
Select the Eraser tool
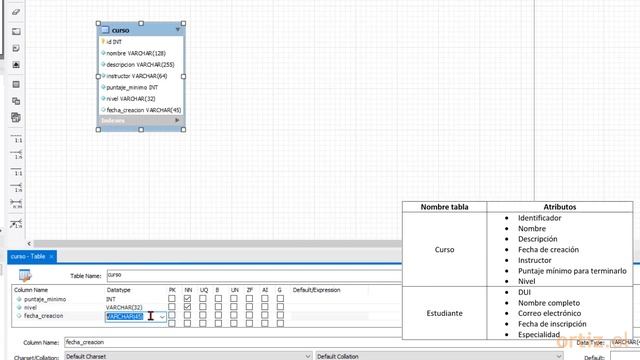tap(16, 12)
